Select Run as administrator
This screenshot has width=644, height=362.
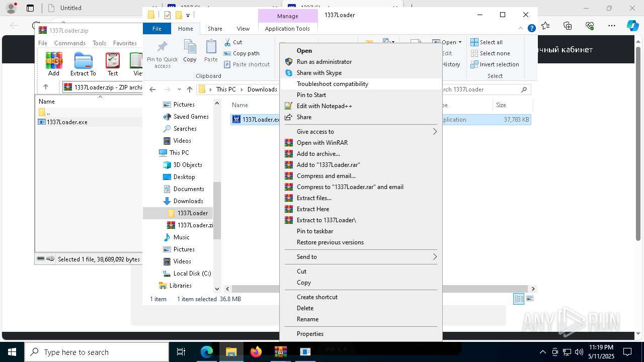[361, 61]
